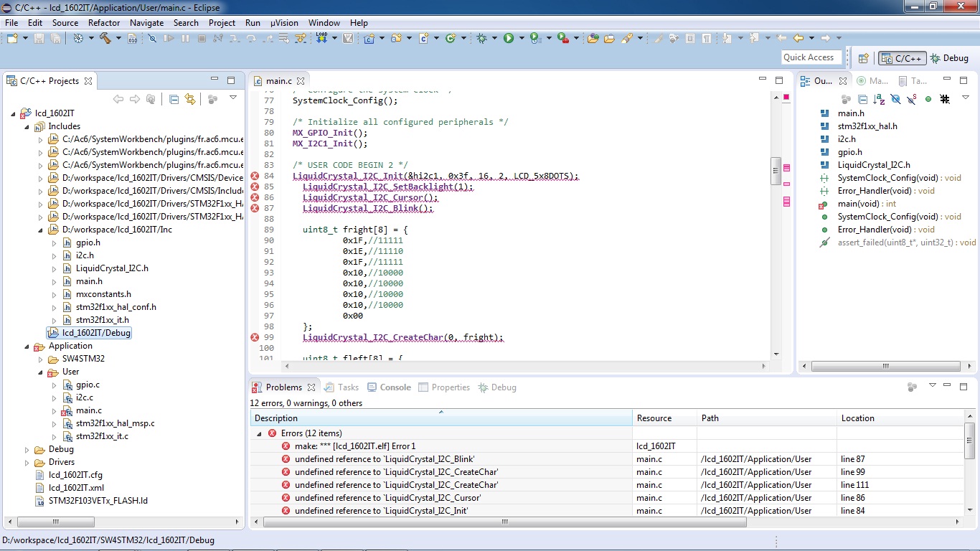Toggle Hide Inactive Elements in Outline
The width and height of the screenshot is (980, 551).
click(946, 99)
